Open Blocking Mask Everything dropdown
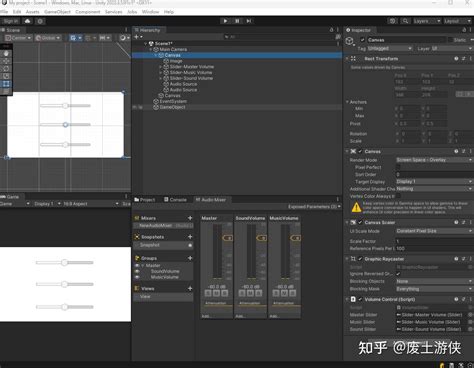Screen dimensions: 474x368 (434, 289)
